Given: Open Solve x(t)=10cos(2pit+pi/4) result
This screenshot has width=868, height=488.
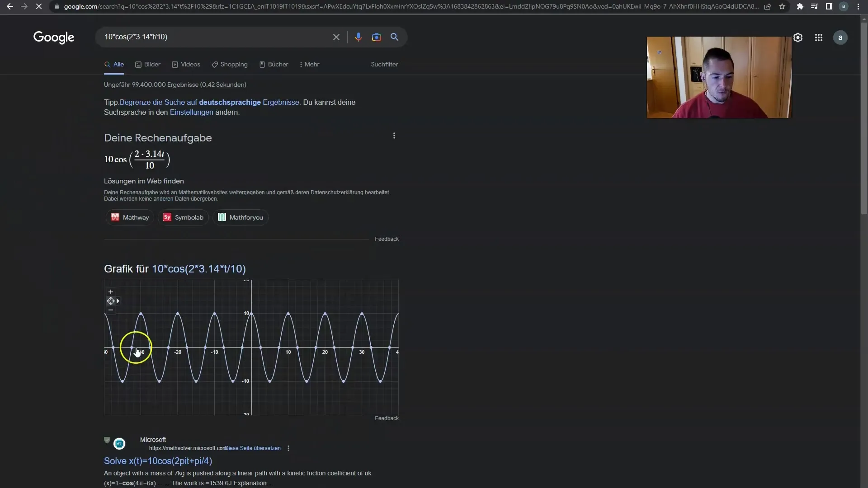Looking at the screenshot, I should [158, 461].
